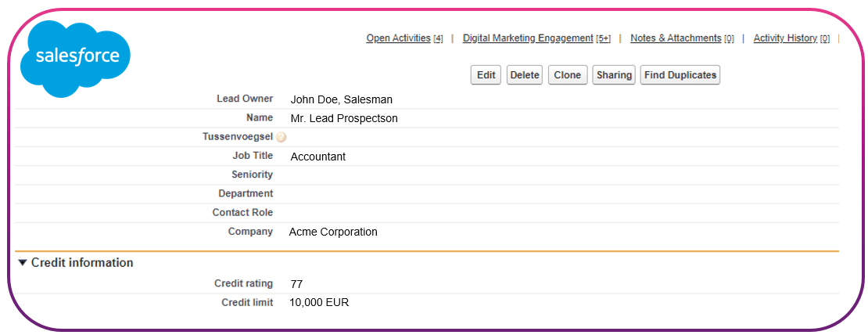Viewport: 868px width, 335px height.
Task: Collapse the Credit information section
Action: (23, 263)
